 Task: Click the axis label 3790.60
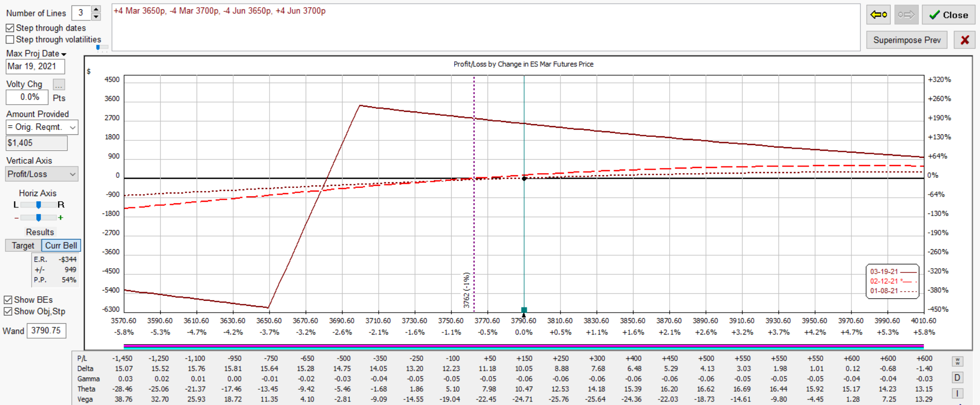pos(524,321)
